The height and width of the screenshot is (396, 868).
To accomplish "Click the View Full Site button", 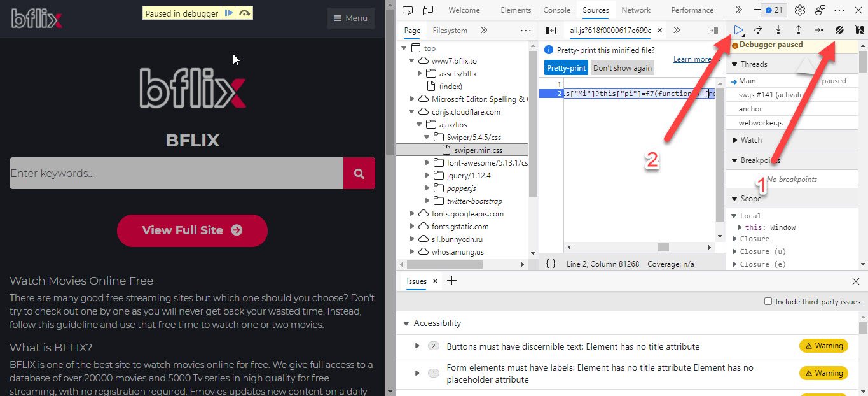I will click(192, 230).
